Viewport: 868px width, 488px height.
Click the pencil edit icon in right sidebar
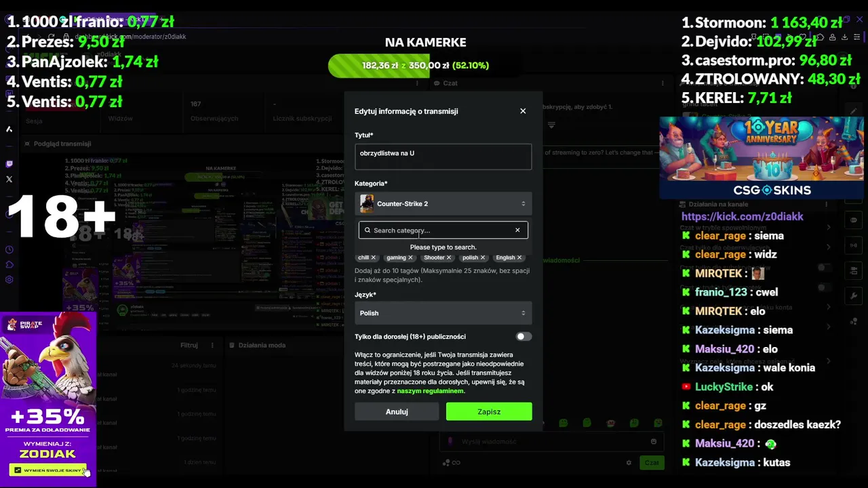click(854, 111)
